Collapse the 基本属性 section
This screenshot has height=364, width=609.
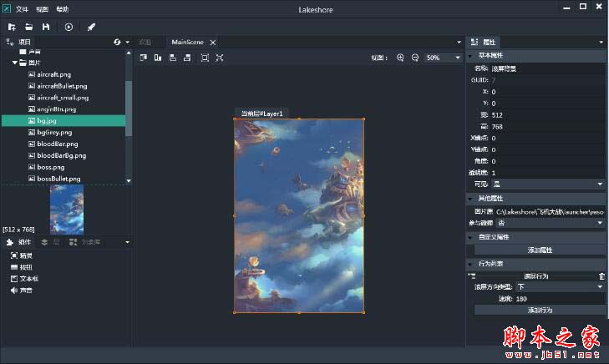tap(470, 55)
